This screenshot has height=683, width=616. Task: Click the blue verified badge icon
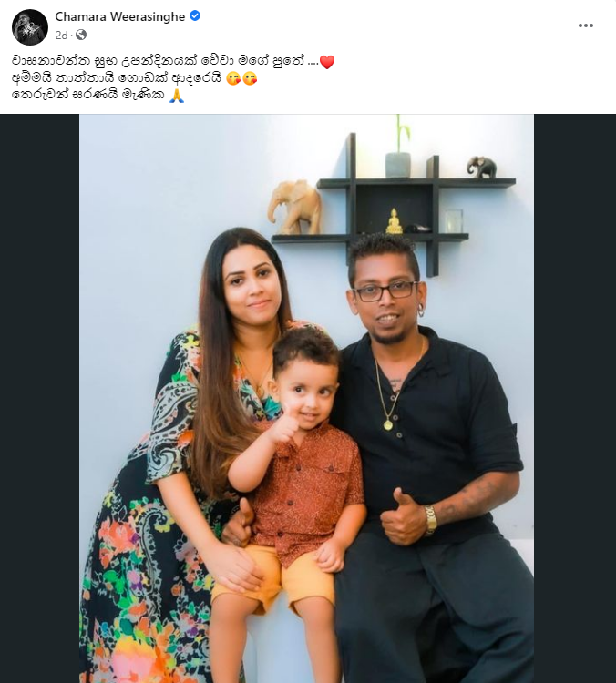point(195,16)
